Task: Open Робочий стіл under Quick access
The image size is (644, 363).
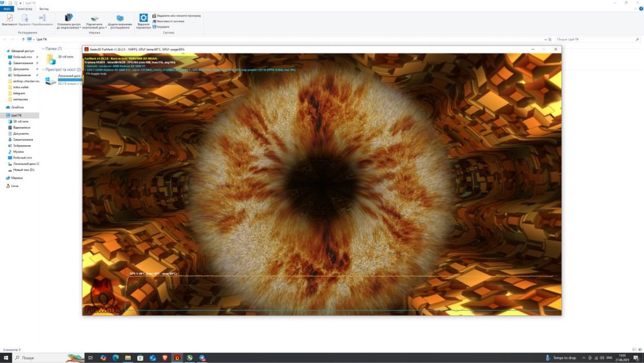Action: pos(22,57)
